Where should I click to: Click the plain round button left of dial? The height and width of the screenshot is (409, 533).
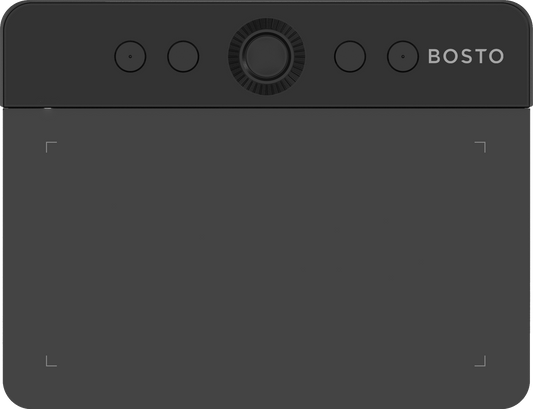tap(183, 56)
